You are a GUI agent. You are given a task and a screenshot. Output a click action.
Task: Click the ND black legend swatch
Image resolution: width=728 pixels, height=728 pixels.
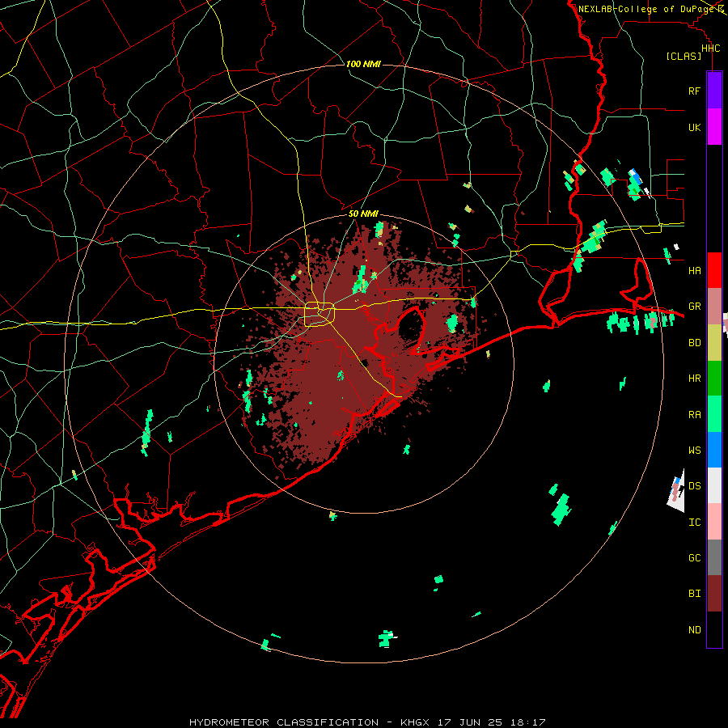click(714, 629)
